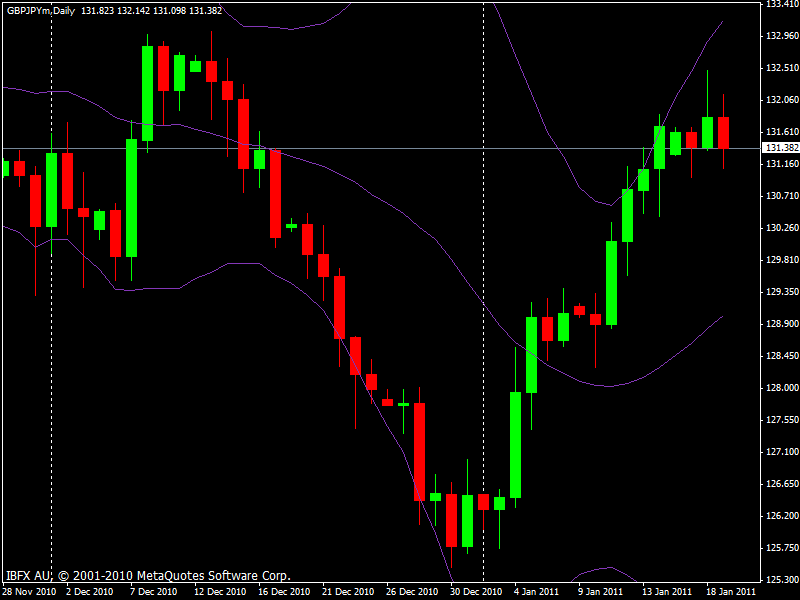Click the 128.900 price axis label
This screenshot has height=600, width=800.
(782, 324)
